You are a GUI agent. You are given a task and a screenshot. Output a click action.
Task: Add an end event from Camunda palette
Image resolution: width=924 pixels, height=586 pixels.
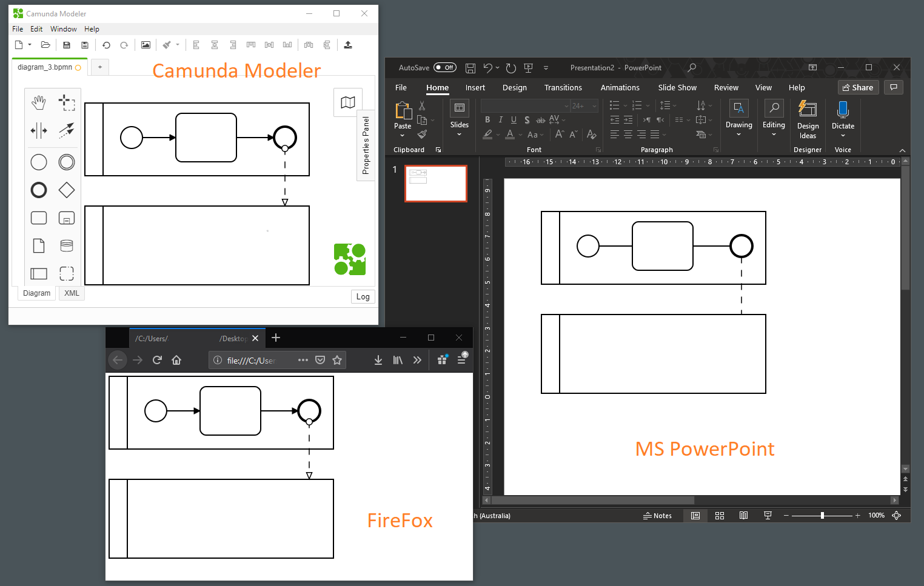pyautogui.click(x=39, y=190)
